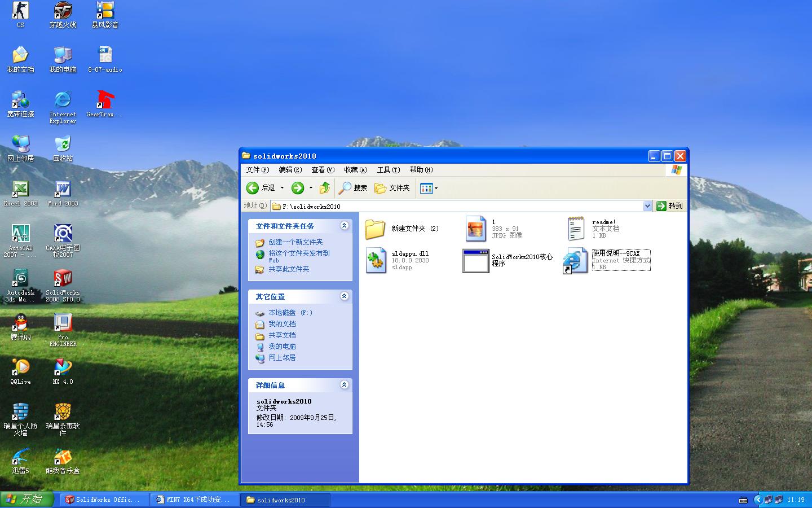The width and height of the screenshot is (812, 508).
Task: Open the GearTrax desktop shortcut
Action: pos(105,104)
